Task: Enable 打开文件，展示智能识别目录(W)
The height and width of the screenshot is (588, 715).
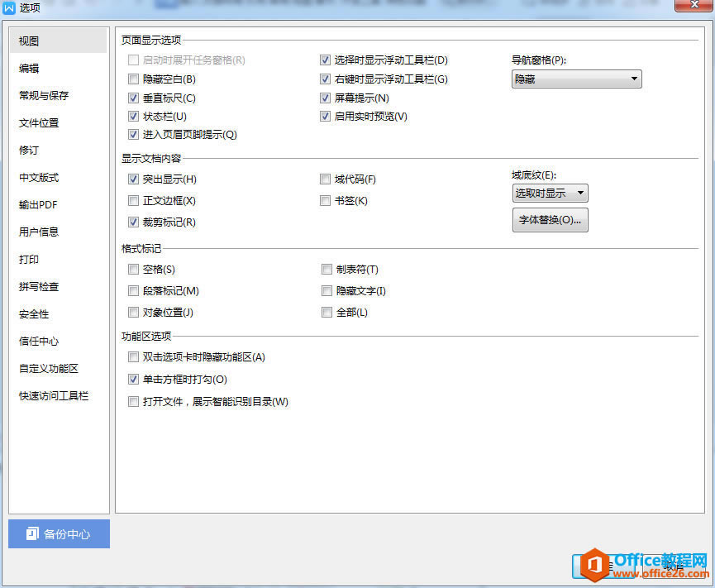Action: point(133,402)
